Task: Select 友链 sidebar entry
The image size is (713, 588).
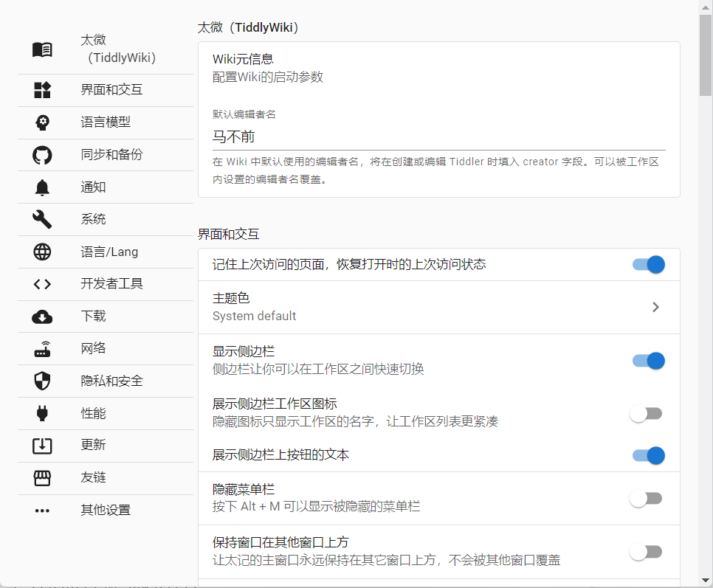Action: tap(106, 478)
